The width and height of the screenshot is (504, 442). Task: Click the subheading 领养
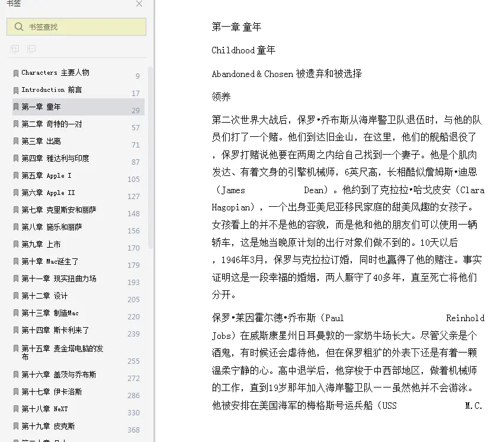pos(221,97)
